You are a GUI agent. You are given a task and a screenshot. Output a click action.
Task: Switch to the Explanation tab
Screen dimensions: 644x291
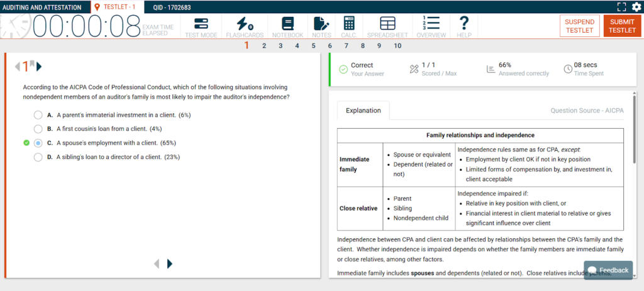(x=363, y=111)
